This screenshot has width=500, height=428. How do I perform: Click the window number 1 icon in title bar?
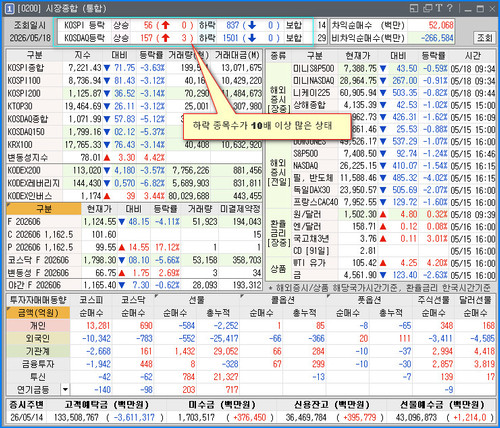pyautogui.click(x=9, y=8)
